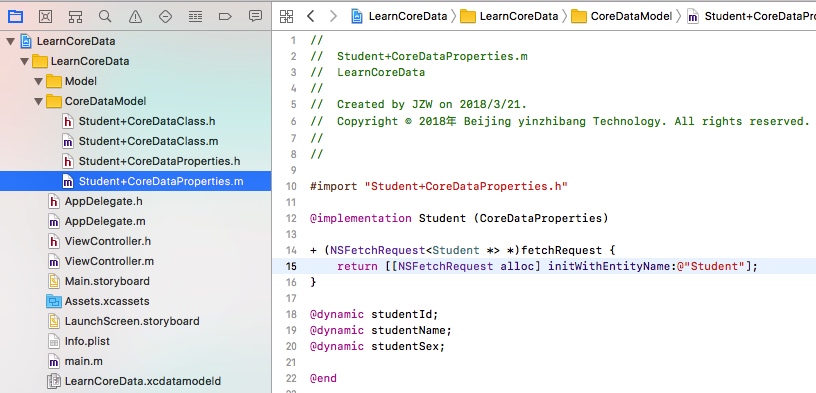Open the Test navigator diamond icon
816x393 pixels.
[x=165, y=17]
